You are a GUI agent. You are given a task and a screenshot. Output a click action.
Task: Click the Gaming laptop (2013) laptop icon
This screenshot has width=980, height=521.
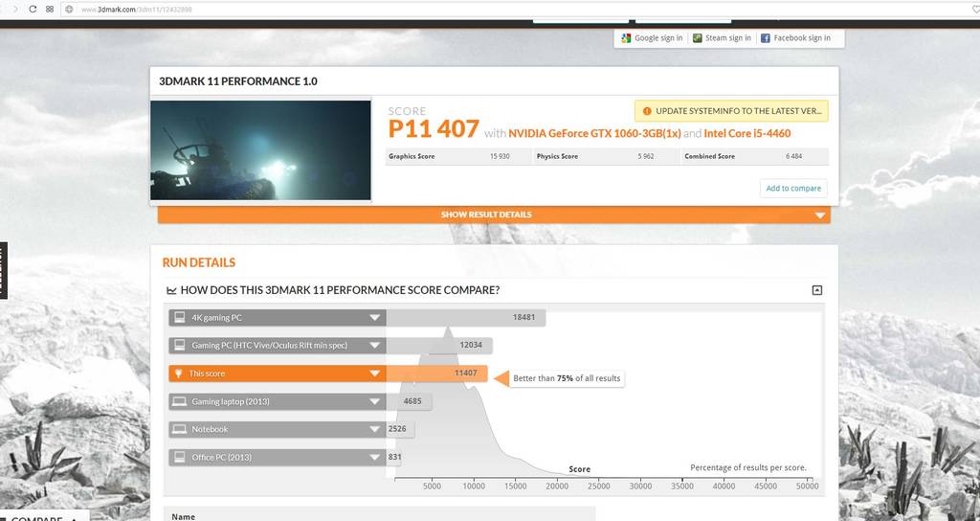179,401
